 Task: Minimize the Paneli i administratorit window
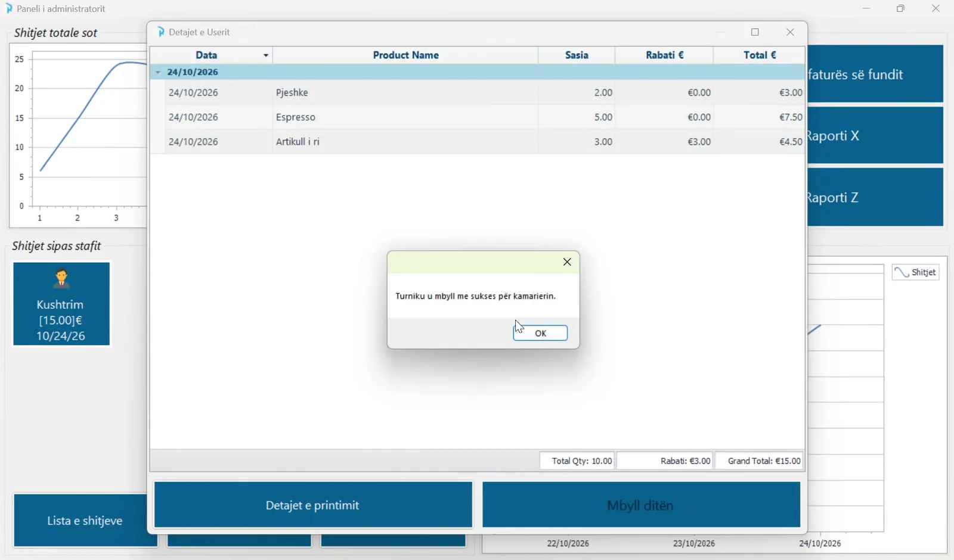[866, 8]
